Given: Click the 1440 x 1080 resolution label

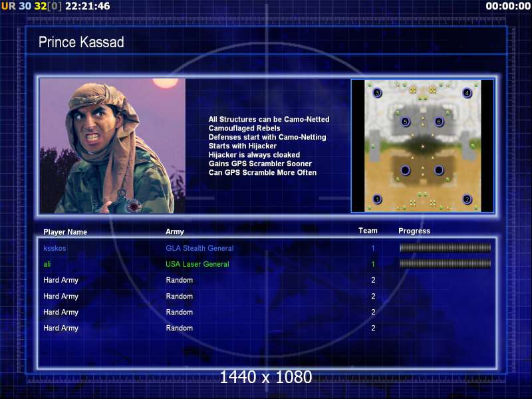Looking at the screenshot, I should point(265,377).
